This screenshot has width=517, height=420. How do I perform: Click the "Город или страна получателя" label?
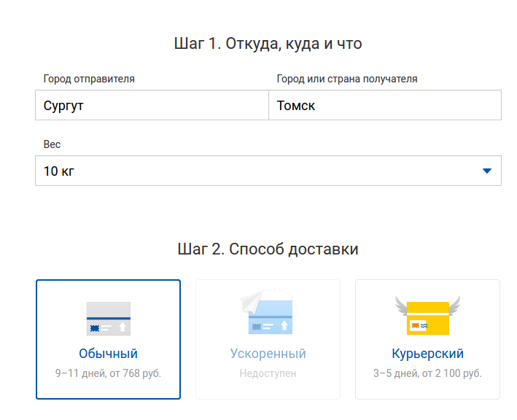[x=347, y=79]
